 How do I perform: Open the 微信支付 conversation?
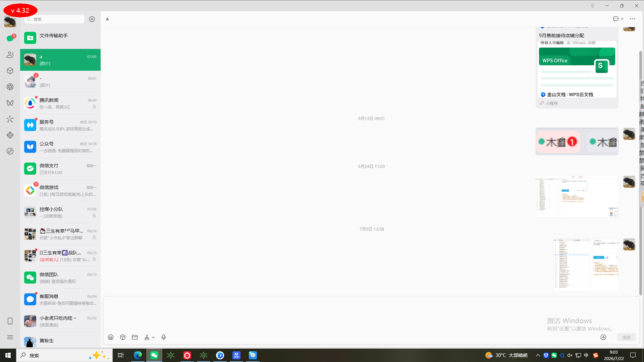(60, 169)
